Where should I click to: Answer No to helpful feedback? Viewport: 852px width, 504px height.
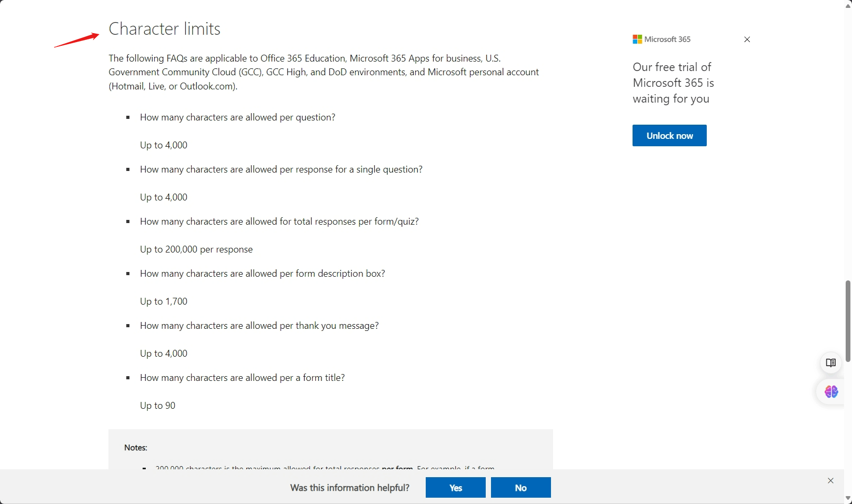(520, 488)
